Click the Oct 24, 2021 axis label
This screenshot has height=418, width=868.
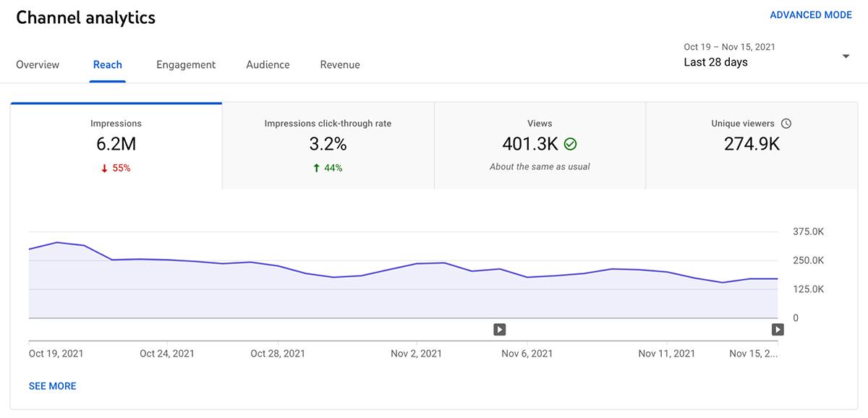167,353
